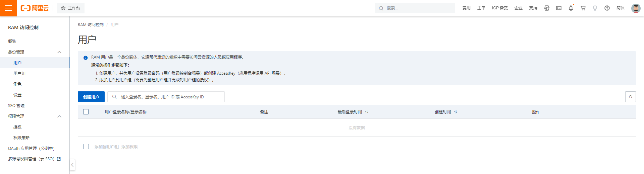Click the RAM 访问控制 breadcrumb
Viewport: 644px width, 174px height.
click(91, 25)
